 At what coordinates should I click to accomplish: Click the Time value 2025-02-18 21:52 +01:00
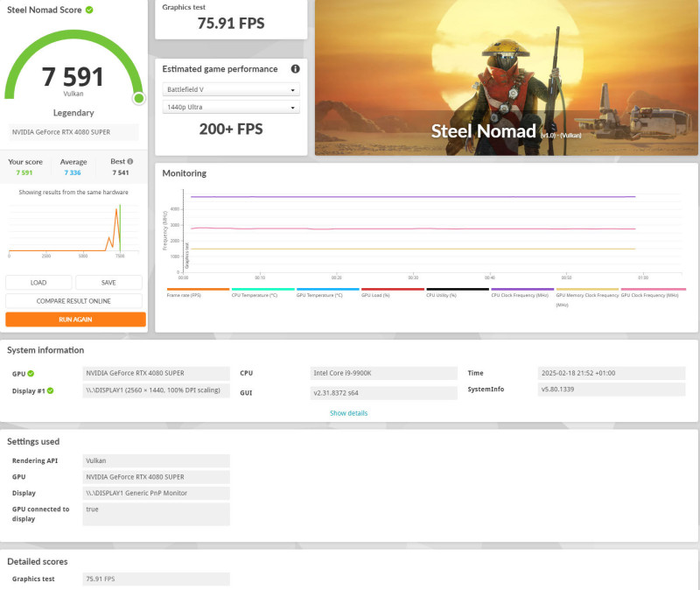coord(612,373)
